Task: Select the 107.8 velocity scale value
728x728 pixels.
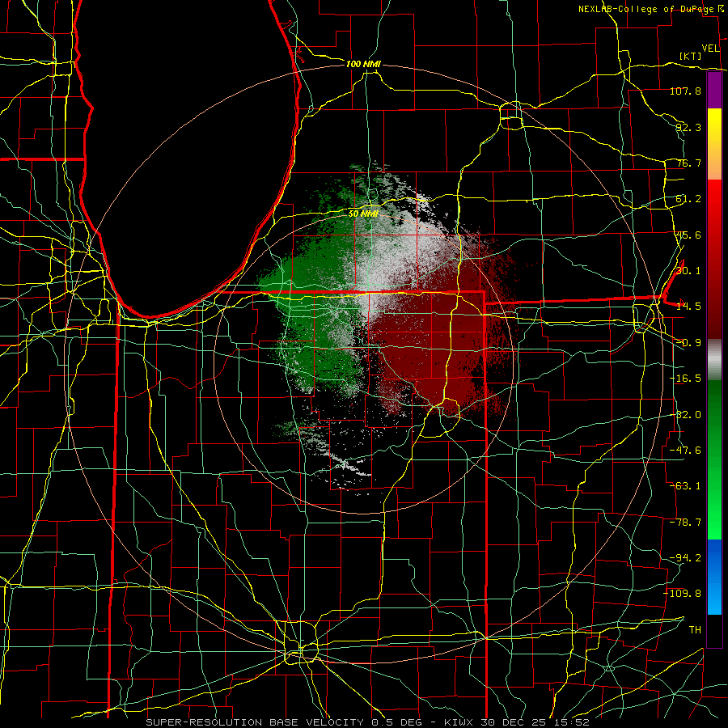Action: 685,91
